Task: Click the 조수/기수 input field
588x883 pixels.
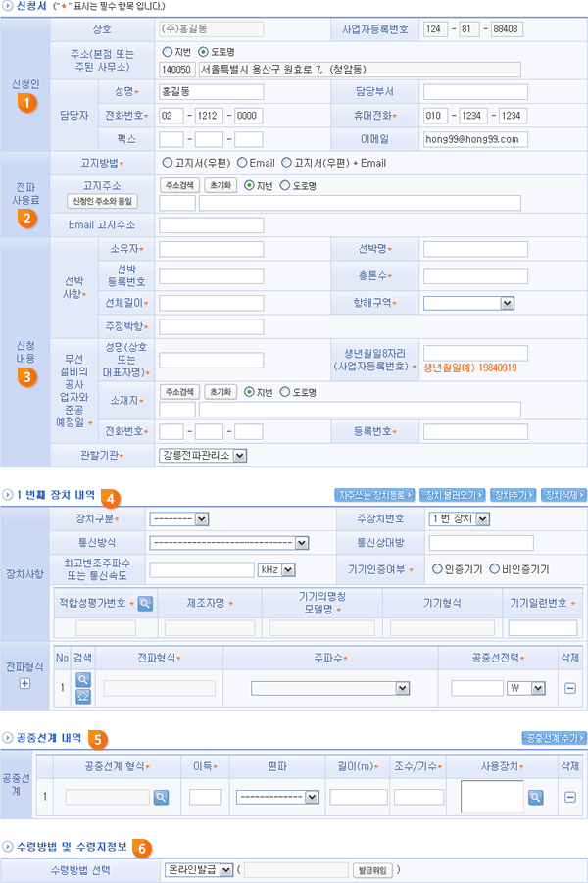Action: (419, 797)
